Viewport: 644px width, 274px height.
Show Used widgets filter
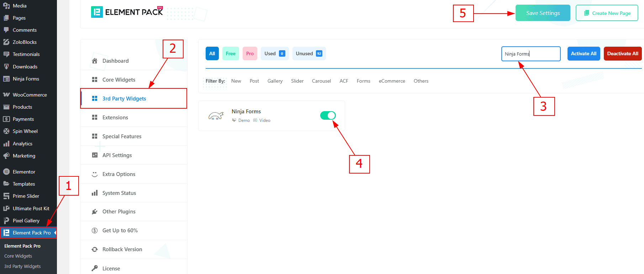click(275, 53)
